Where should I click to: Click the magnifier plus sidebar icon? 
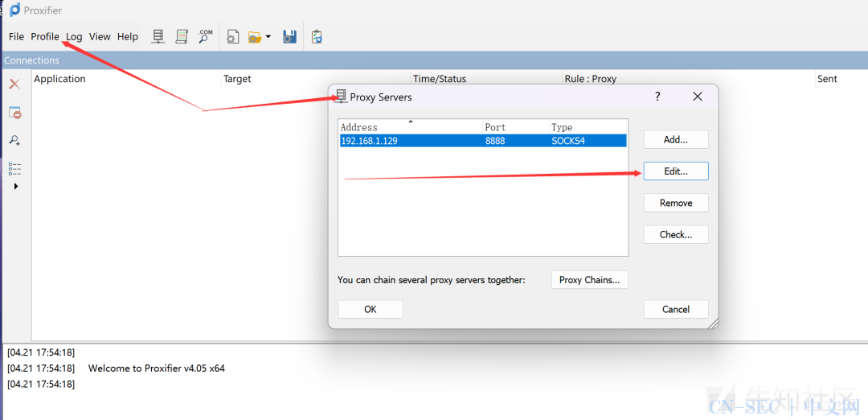[15, 141]
